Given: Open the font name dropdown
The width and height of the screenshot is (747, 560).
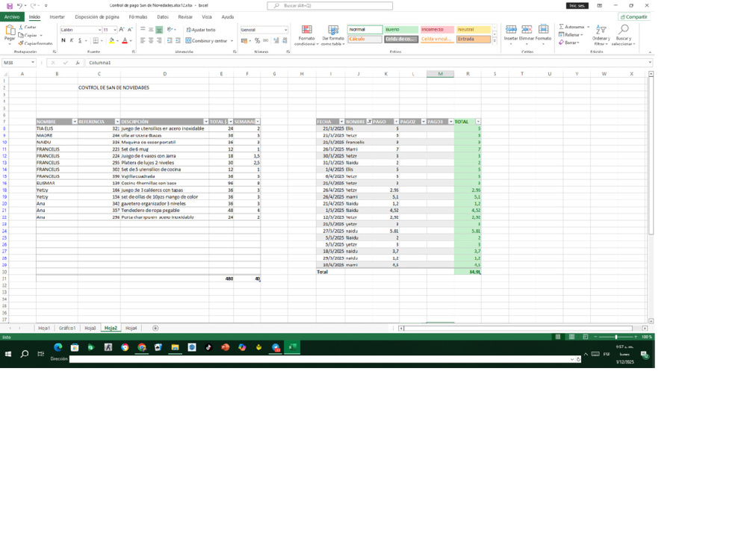Looking at the screenshot, I should point(99,30).
